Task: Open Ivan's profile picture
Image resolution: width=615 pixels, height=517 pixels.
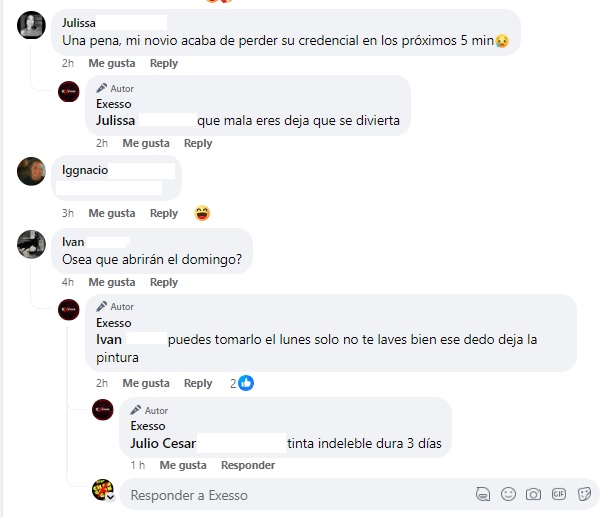Action: coord(31,244)
